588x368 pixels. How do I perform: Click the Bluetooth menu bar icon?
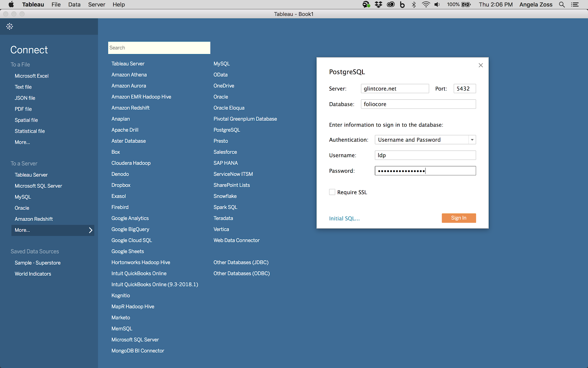414,4
